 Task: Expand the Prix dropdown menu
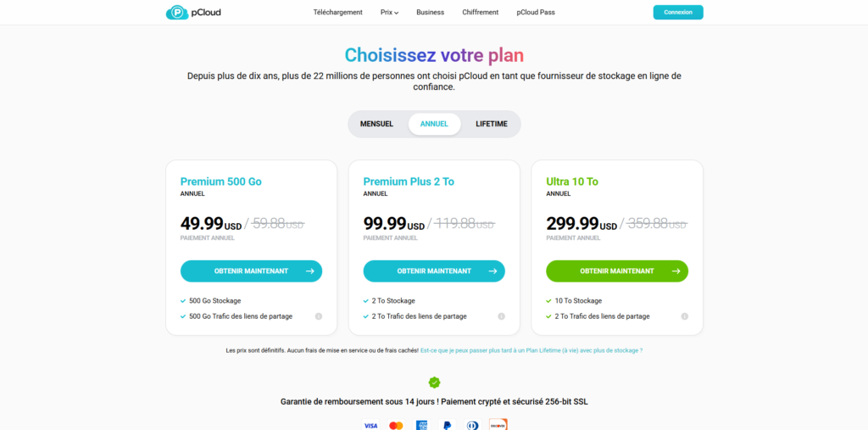coord(390,13)
